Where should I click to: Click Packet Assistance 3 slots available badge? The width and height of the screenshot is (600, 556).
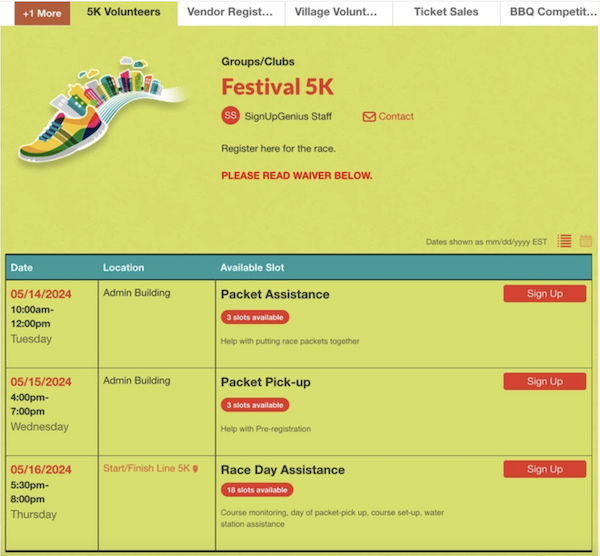tap(255, 317)
